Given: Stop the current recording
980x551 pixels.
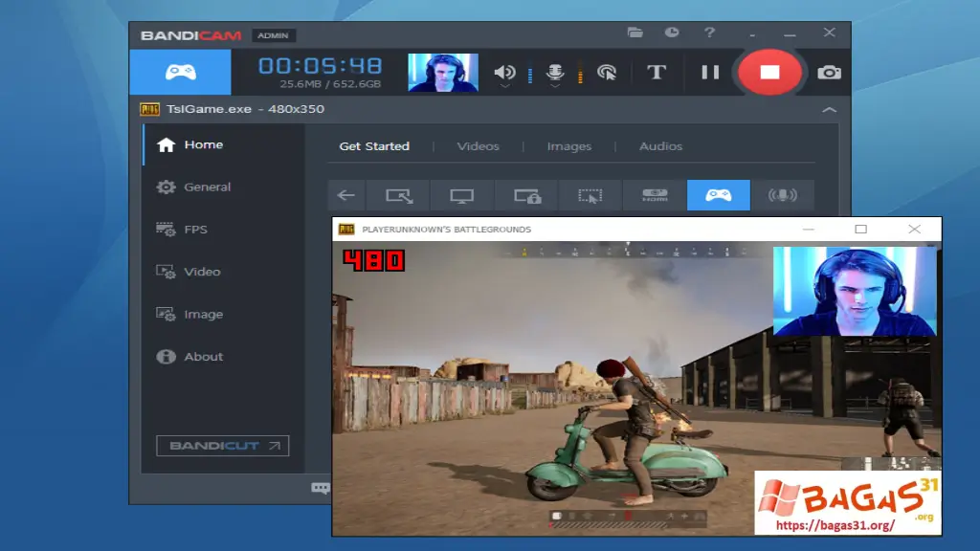Looking at the screenshot, I should (x=768, y=73).
